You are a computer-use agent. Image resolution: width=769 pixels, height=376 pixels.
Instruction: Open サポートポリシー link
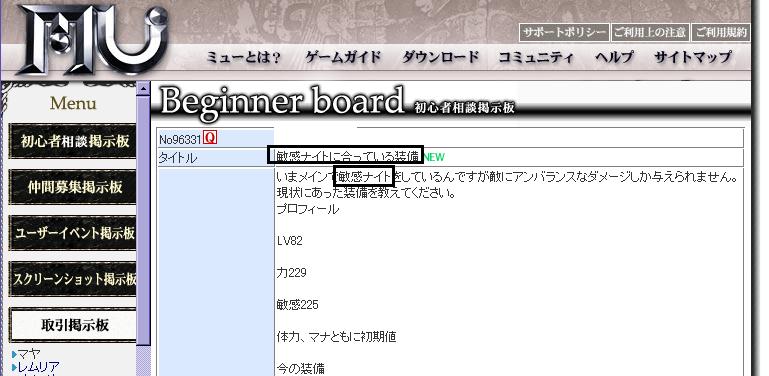click(564, 33)
